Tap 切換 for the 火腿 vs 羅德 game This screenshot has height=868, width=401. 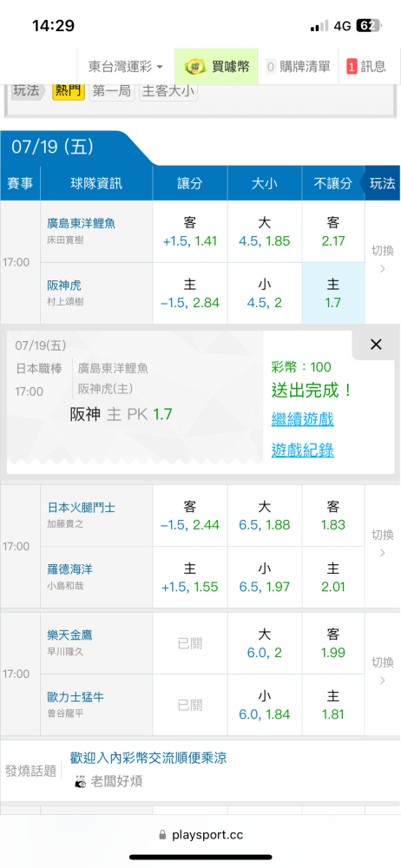(x=383, y=543)
